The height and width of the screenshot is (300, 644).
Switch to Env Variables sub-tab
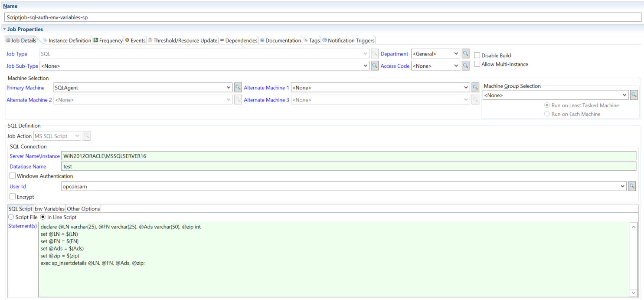[x=49, y=208]
